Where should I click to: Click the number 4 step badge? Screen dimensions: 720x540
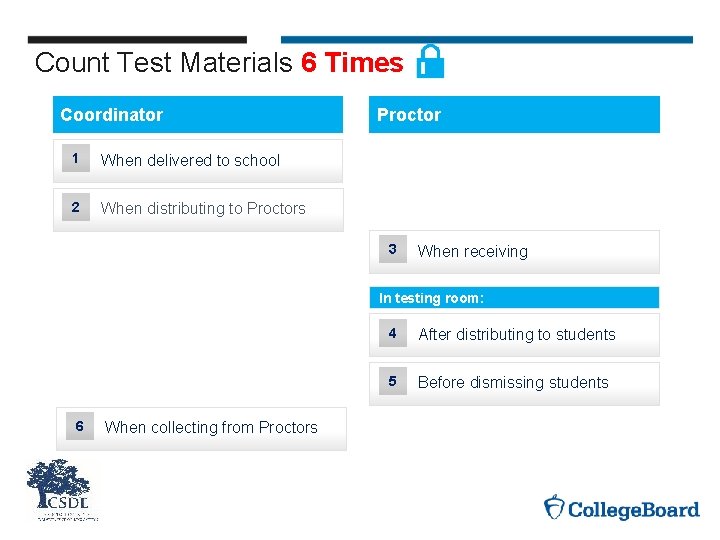tap(392, 334)
